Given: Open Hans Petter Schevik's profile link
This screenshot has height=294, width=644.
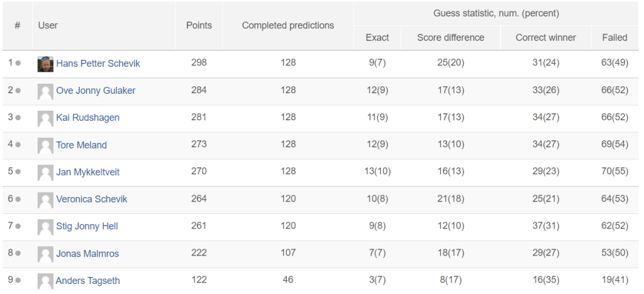Looking at the screenshot, I should point(98,64).
